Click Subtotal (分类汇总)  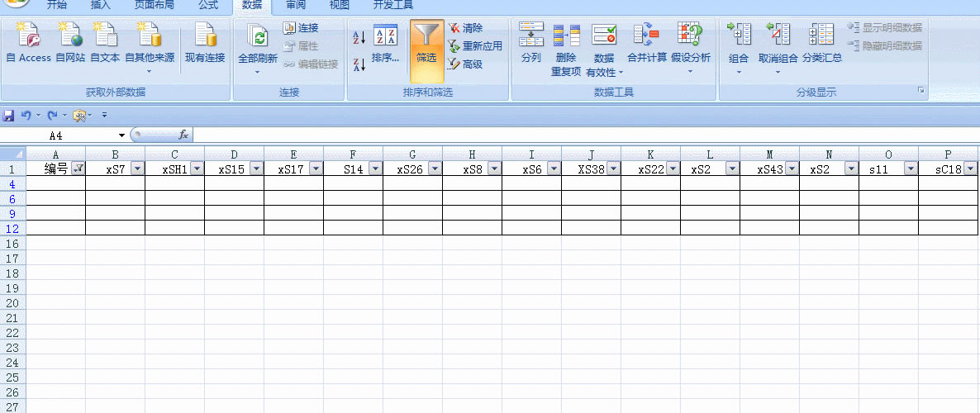point(822,42)
